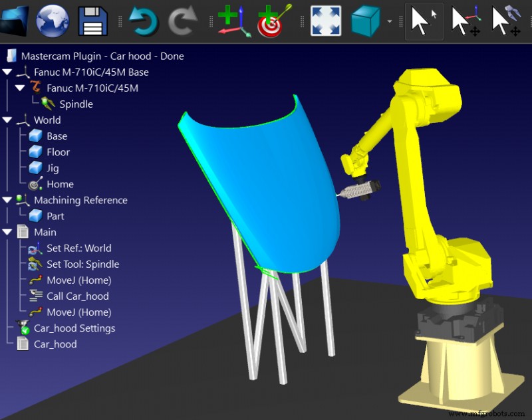Select the Call Car_hood instruction
This screenshot has height=420, width=532.
coord(76,296)
